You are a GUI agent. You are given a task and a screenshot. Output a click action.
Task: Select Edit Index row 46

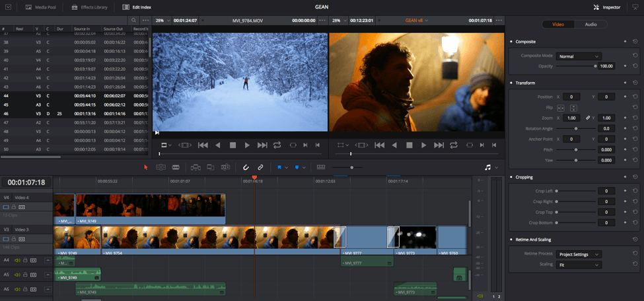(75, 114)
